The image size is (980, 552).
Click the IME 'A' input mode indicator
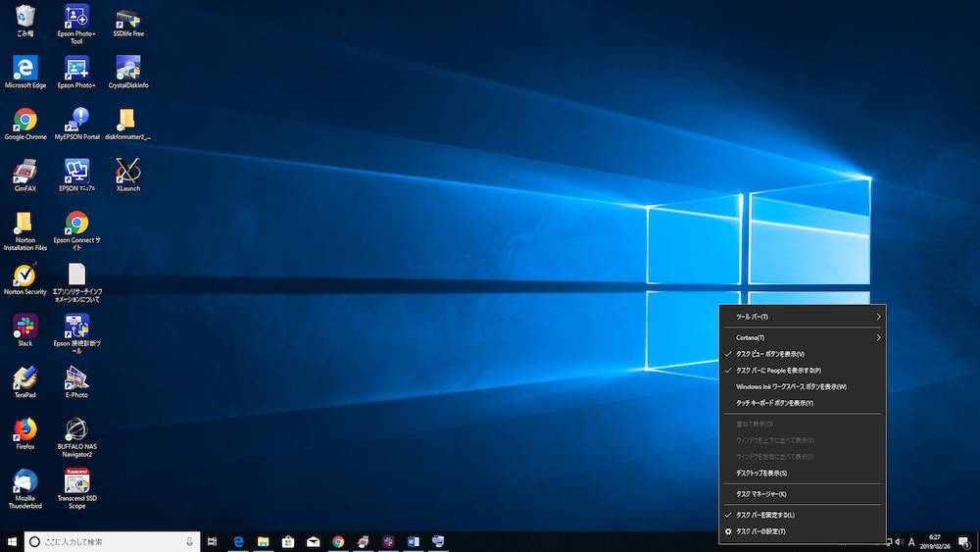point(911,542)
